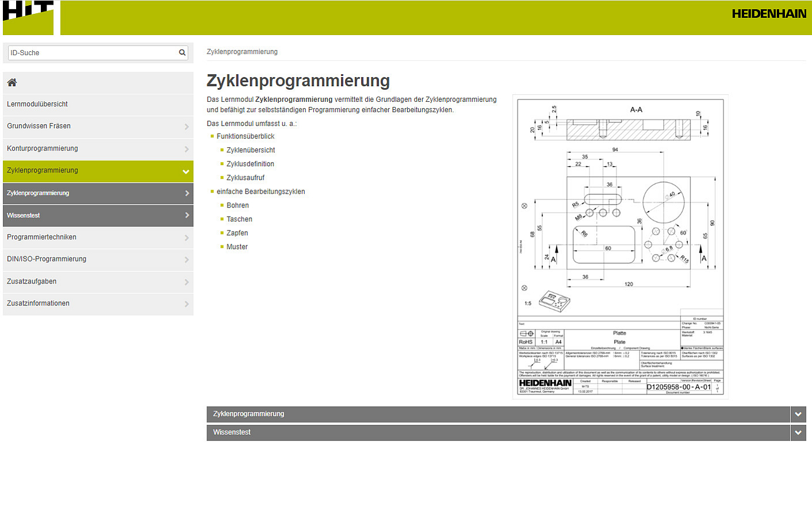This screenshot has width=812, height=518.
Task: Collapse green Zyklenprogrammierung section chevron
Action: [x=186, y=171]
